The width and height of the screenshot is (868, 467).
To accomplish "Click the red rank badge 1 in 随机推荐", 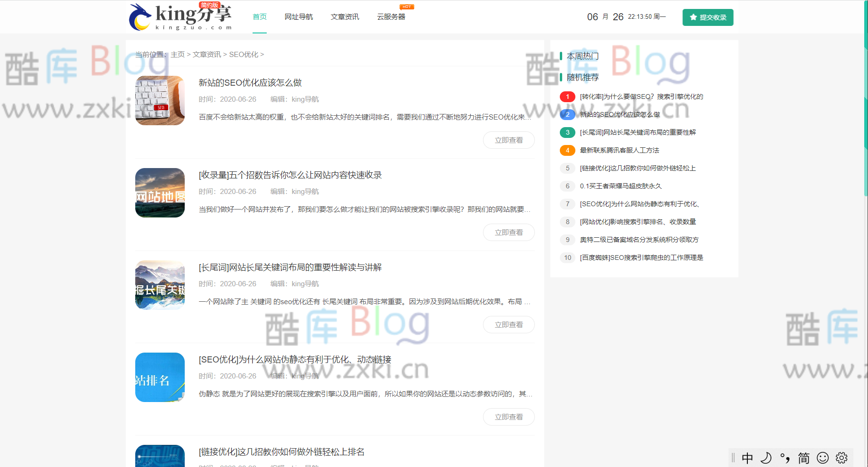I will 567,97.
